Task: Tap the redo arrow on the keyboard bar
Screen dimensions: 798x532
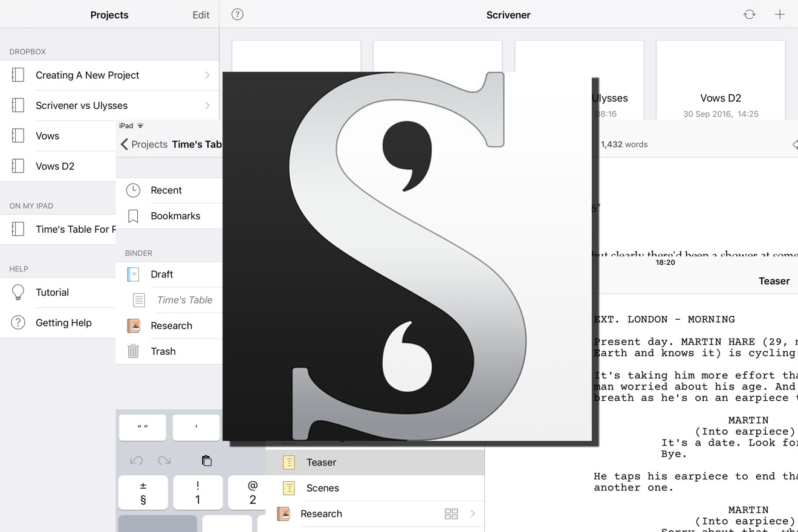Action: [x=164, y=461]
